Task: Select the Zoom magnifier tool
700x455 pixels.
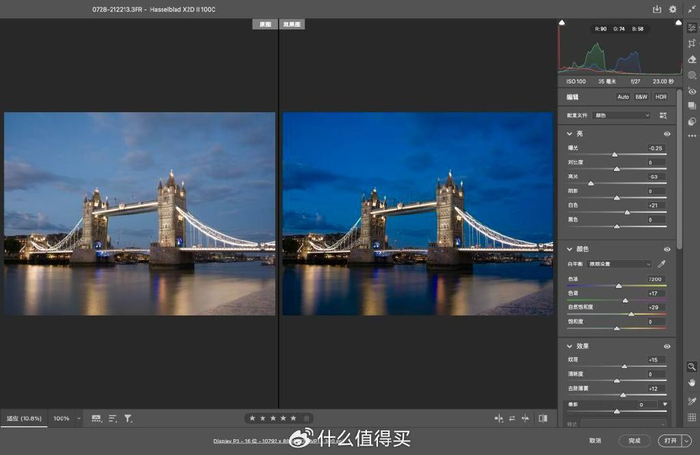Action: pyautogui.click(x=692, y=367)
